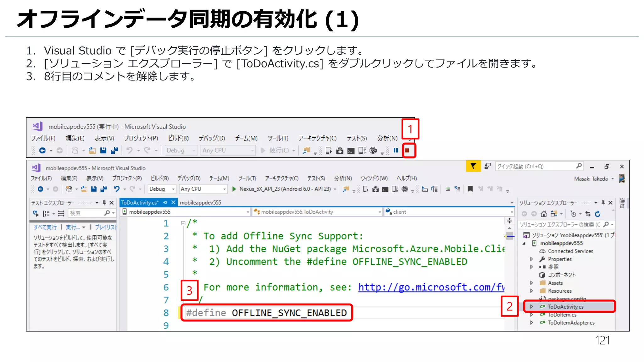Click the Find in Files icon in lower toolbar
Screen dimensions: 644x362
coord(346,189)
